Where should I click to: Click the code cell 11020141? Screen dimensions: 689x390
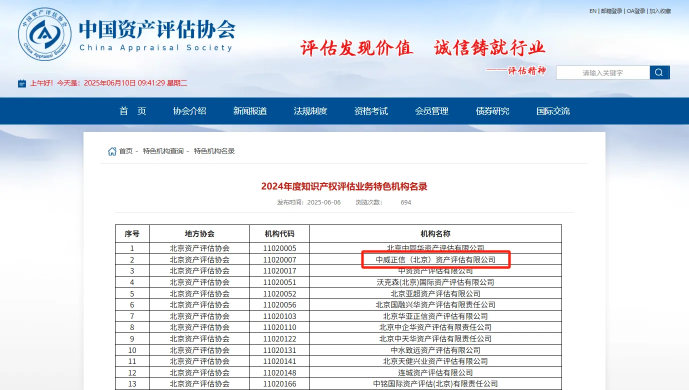pyautogui.click(x=279, y=361)
